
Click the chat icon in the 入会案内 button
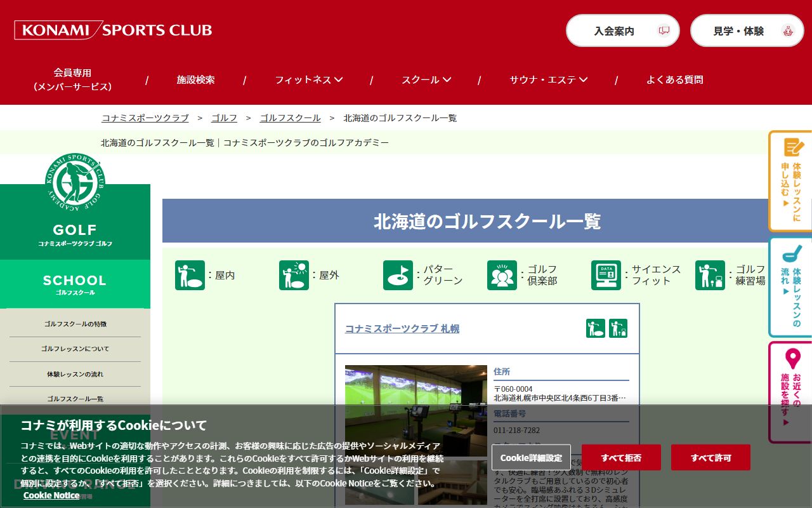tap(664, 30)
